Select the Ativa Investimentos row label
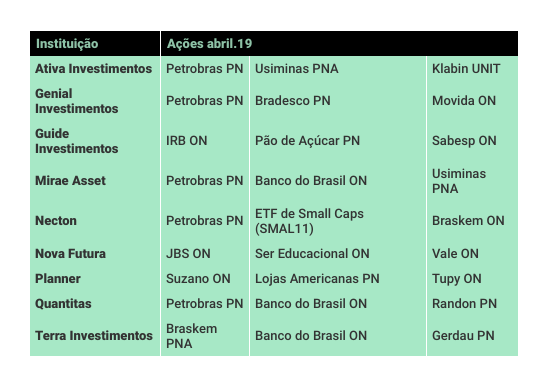Viewport: 550px width, 387px height. [95, 69]
